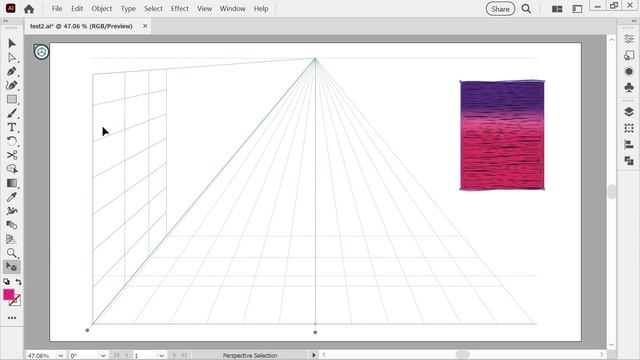This screenshot has width=640, height=360.
Task: Select the test2.ai document tab
Action: click(x=81, y=26)
